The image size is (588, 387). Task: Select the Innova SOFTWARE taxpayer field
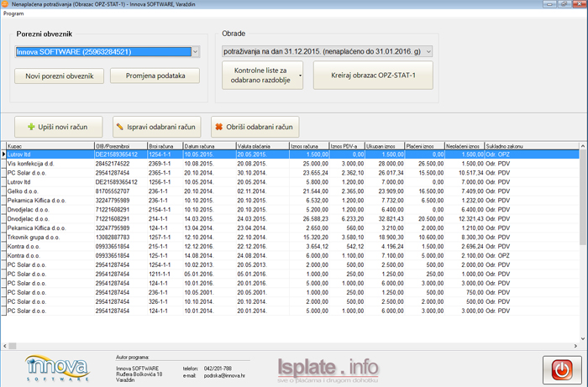103,52
